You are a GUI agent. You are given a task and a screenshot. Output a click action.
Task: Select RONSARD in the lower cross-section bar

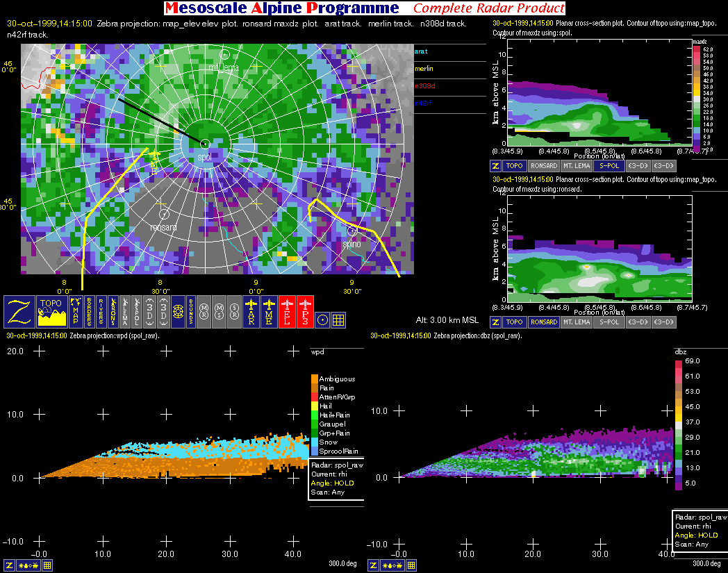pyautogui.click(x=544, y=322)
